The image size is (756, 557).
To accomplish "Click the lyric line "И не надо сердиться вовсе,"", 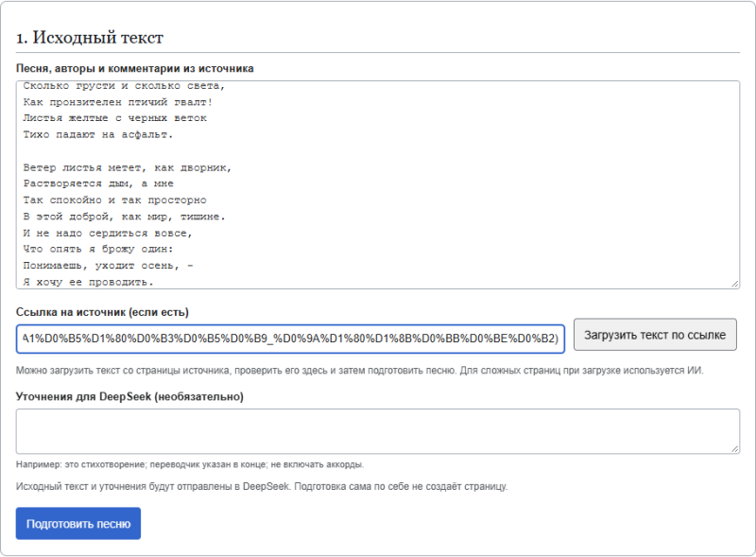I will (108, 234).
